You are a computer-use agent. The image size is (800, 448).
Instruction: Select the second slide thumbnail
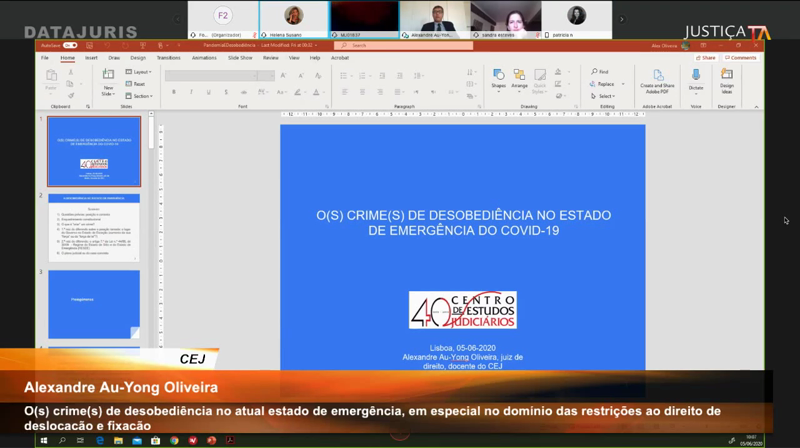pyautogui.click(x=94, y=226)
